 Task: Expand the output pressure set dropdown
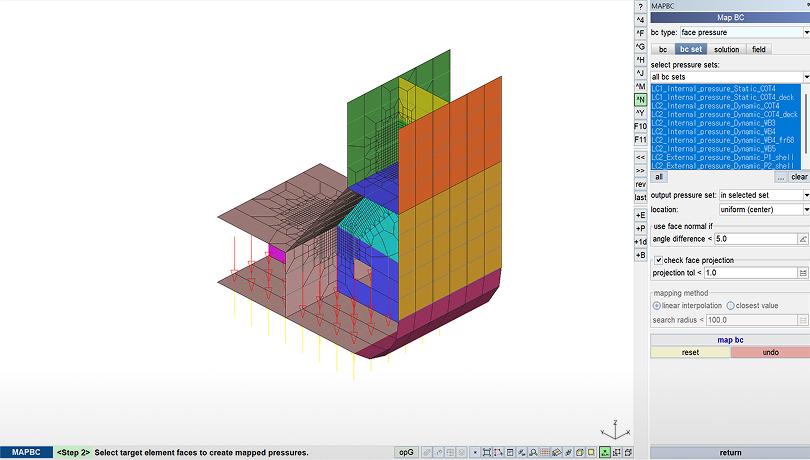click(x=764, y=195)
